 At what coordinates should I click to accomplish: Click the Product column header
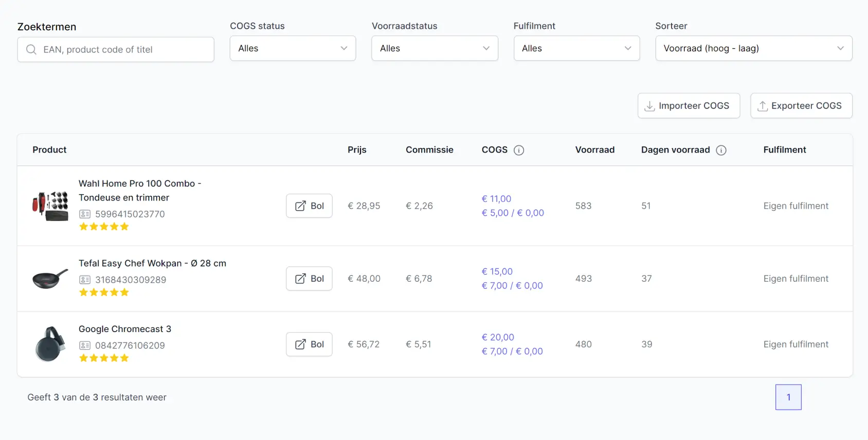tap(49, 150)
